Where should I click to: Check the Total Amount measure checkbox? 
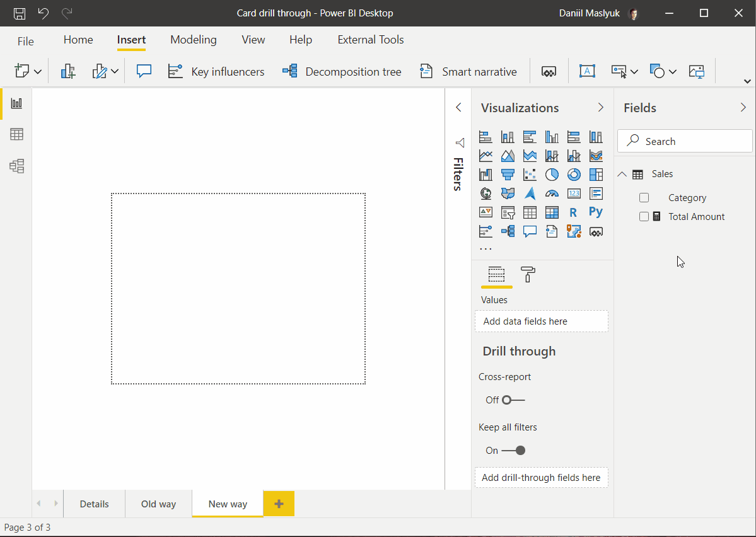coord(644,216)
